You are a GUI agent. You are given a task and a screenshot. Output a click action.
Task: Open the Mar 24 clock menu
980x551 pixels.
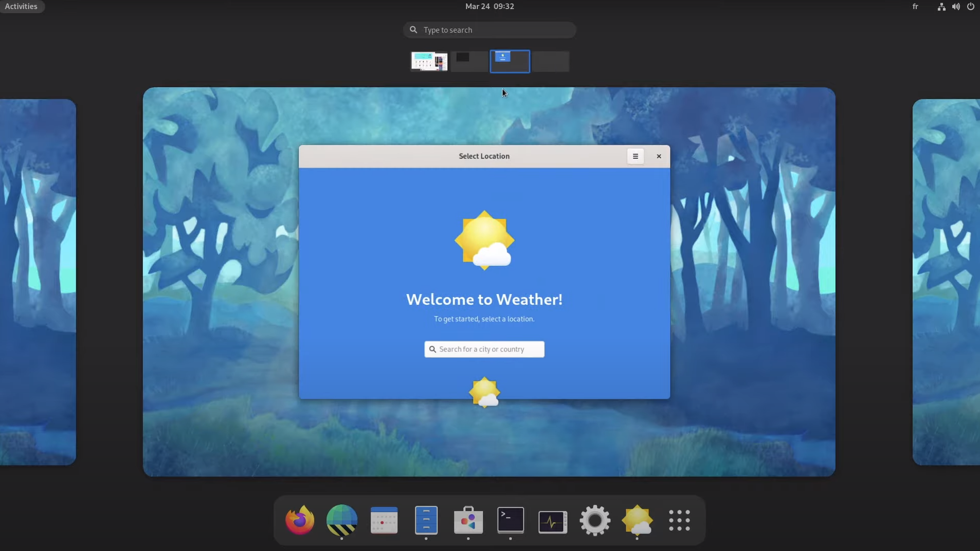[489, 6]
